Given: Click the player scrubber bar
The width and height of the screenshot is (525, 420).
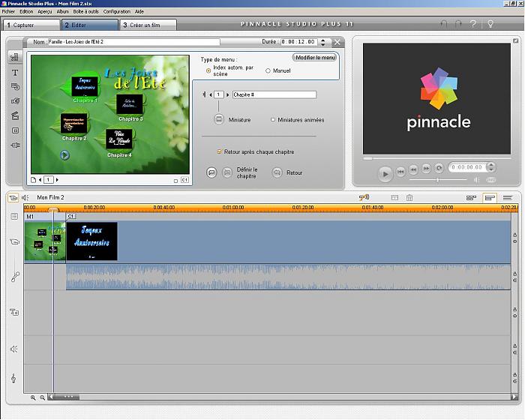Looking at the screenshot, I should point(437,158).
